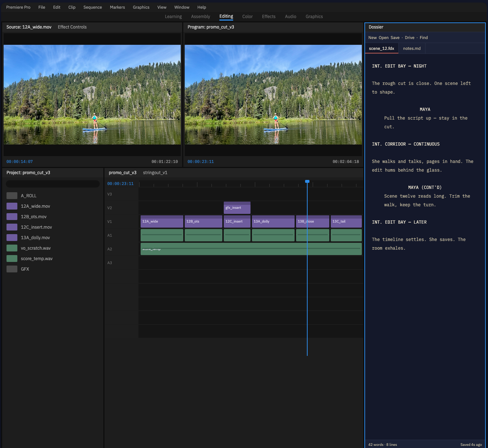
Task: Select 13A_dolly.mov in the Project panel
Action: click(53, 238)
